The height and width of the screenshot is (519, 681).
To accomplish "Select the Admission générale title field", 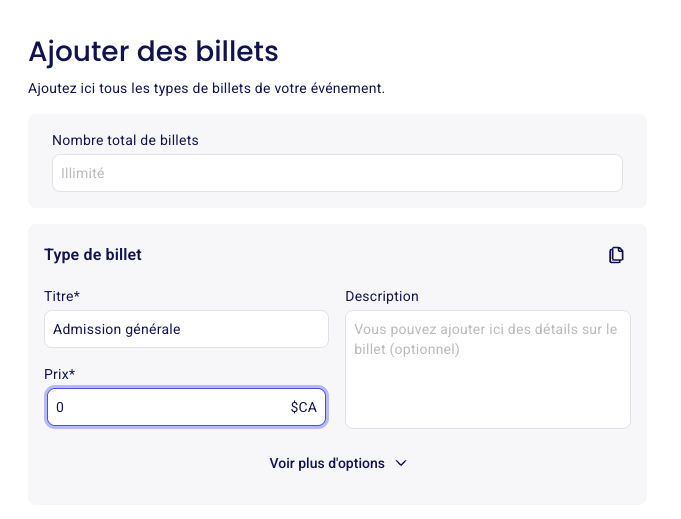I will (x=186, y=329).
